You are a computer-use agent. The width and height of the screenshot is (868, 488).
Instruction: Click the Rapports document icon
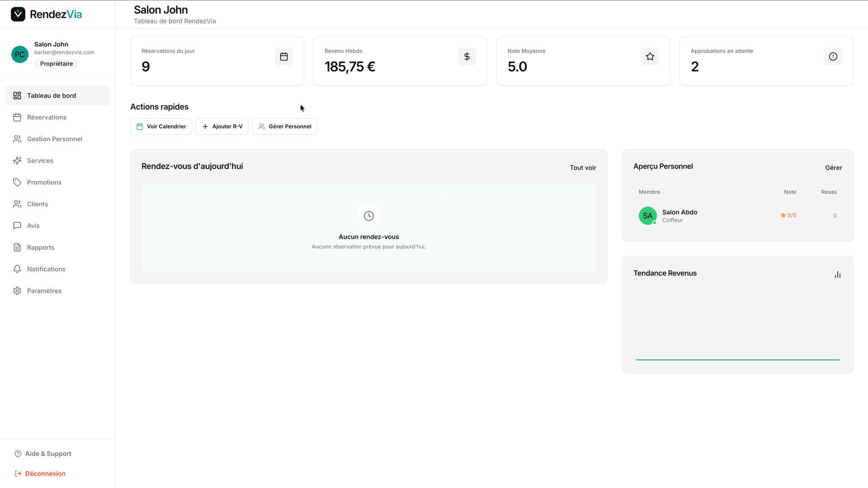[17, 248]
